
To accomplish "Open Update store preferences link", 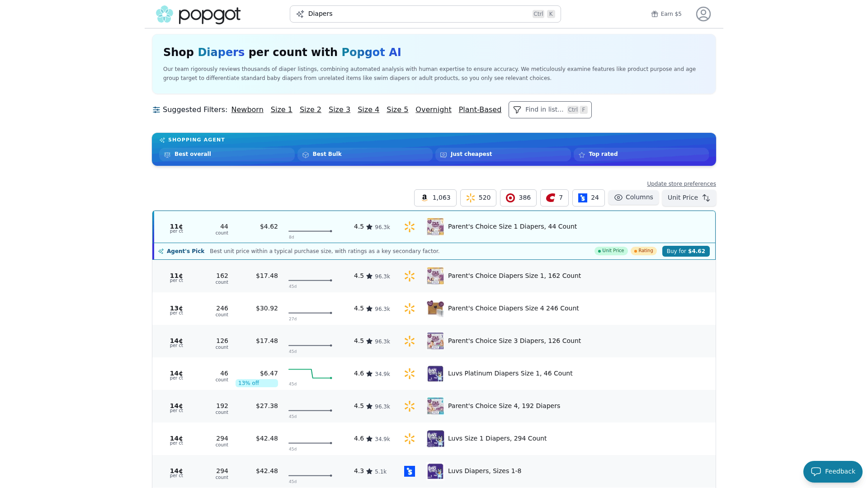I will [681, 184].
